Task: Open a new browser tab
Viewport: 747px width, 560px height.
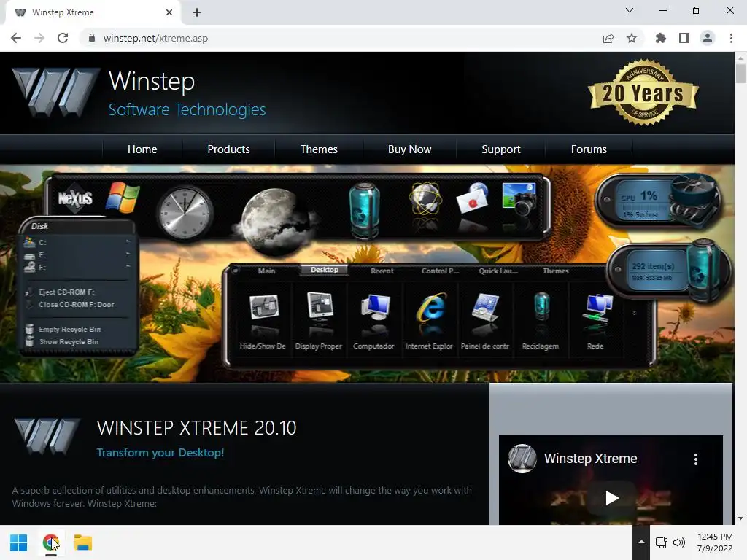Action: pos(197,12)
